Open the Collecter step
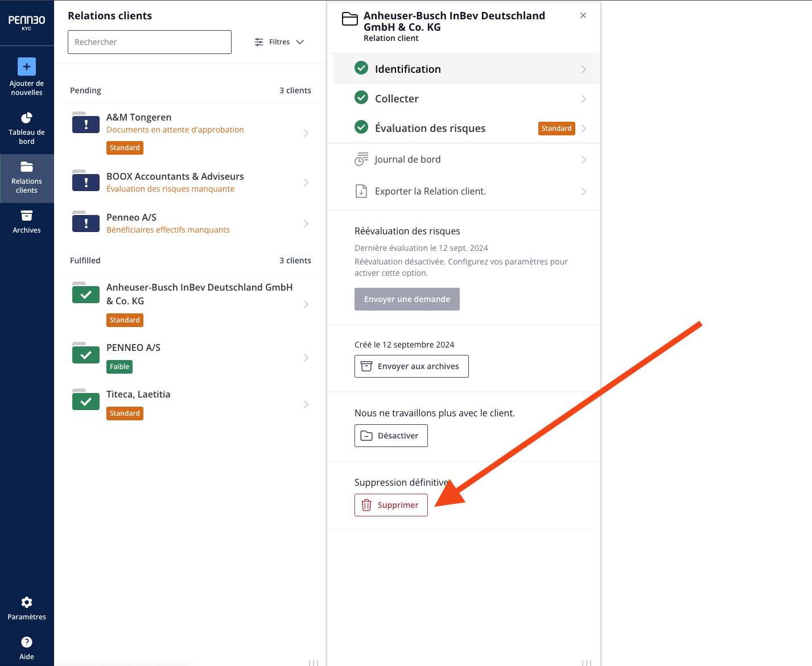Viewport: 812px width, 666px height. (467, 98)
